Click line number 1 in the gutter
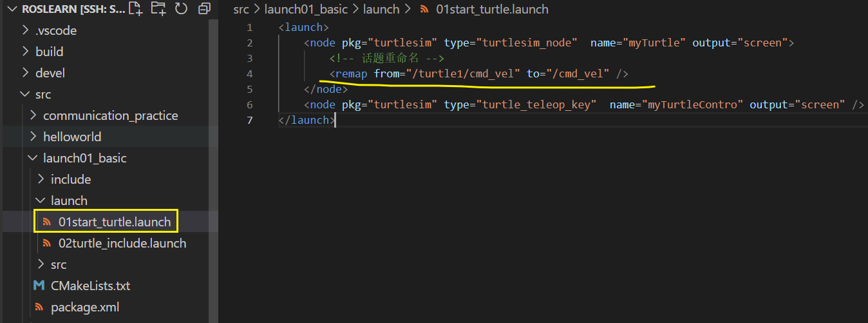 249,27
